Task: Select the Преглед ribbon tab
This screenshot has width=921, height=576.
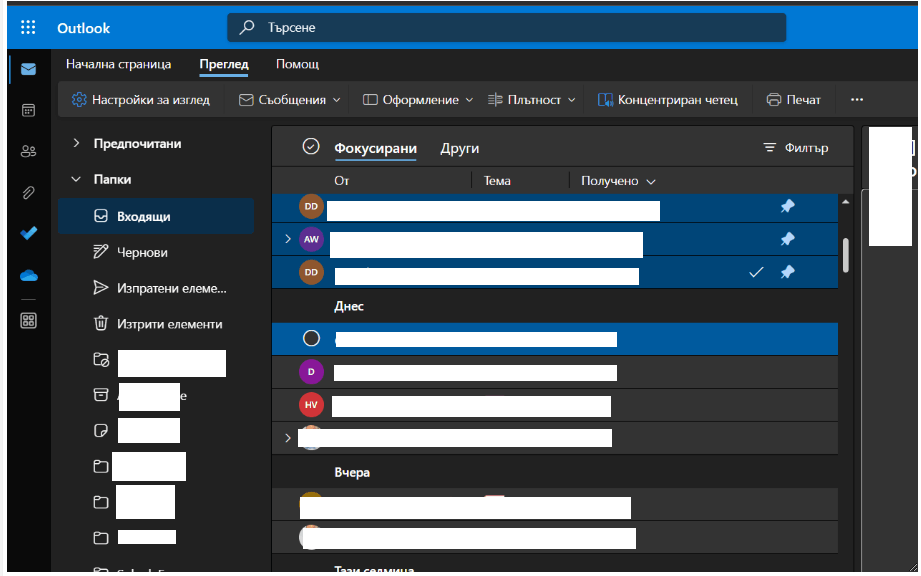Action: point(224,64)
